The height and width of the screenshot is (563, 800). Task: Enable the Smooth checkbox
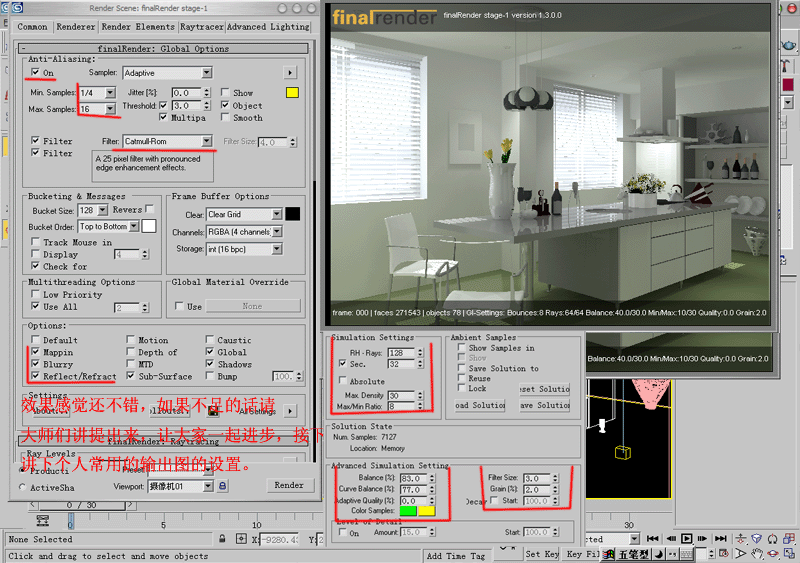pyautogui.click(x=224, y=117)
